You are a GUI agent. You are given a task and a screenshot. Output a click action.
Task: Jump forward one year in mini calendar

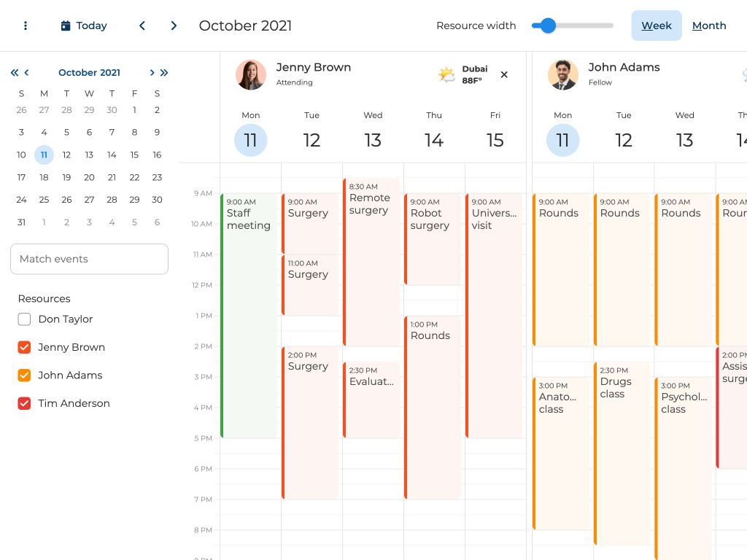click(x=164, y=72)
